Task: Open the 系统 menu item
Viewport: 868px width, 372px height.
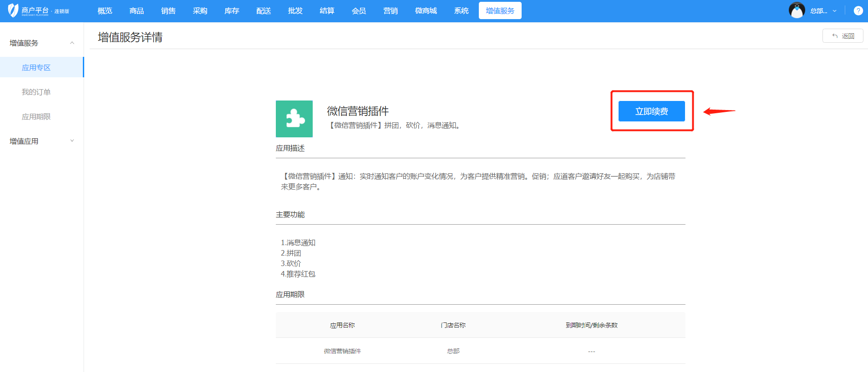Action: point(461,11)
